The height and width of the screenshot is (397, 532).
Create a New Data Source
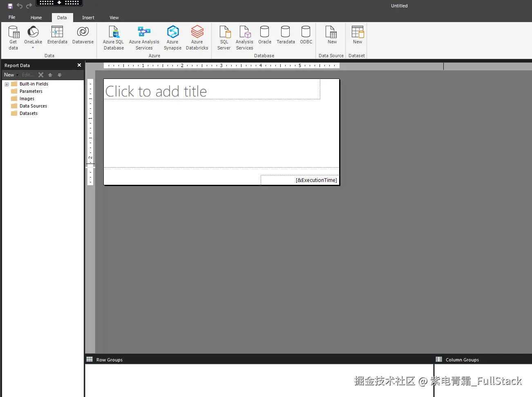point(331,35)
